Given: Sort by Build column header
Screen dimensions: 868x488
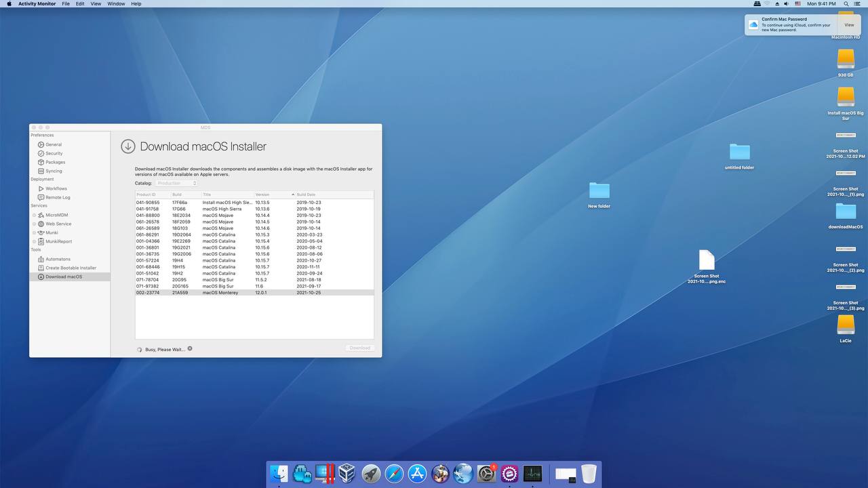Looking at the screenshot, I should 186,195.
